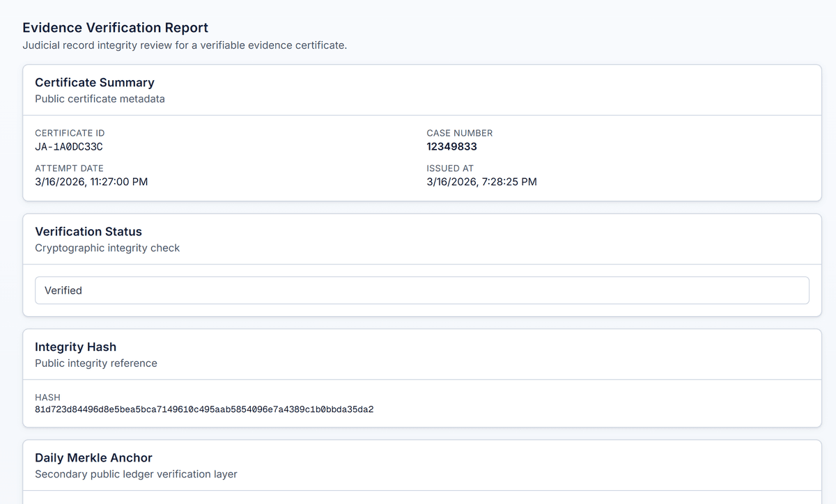
Task: Click the Verified status field
Action: tap(422, 290)
